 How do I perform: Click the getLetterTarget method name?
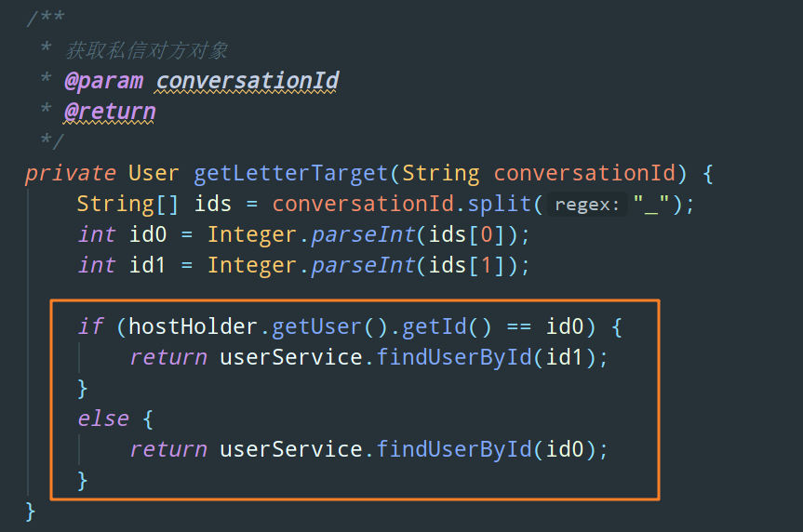[x=291, y=173]
